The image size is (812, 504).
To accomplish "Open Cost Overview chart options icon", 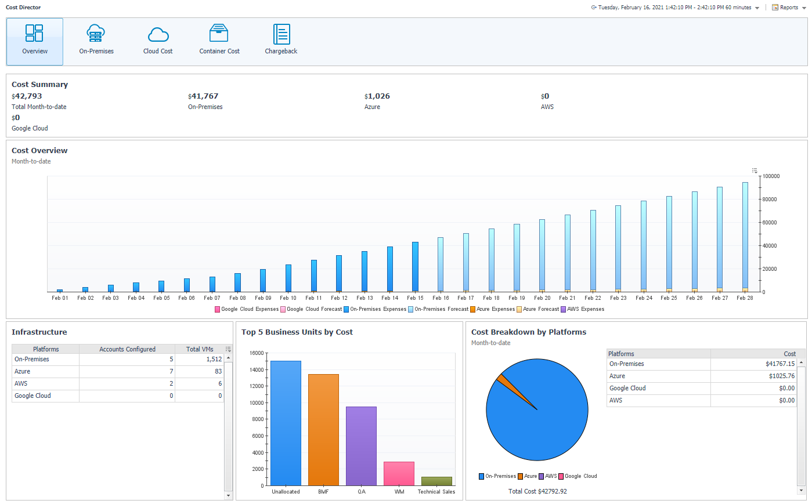I will tap(755, 171).
